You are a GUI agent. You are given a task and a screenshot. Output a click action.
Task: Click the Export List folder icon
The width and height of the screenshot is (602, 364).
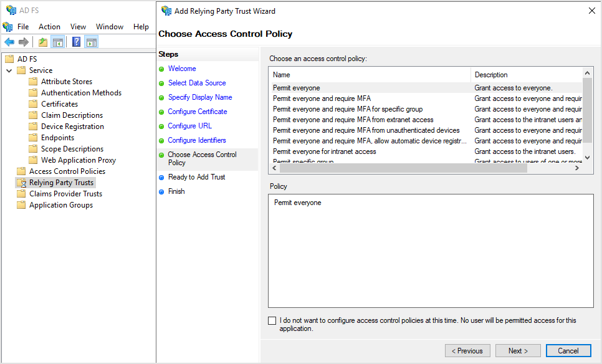coord(42,42)
